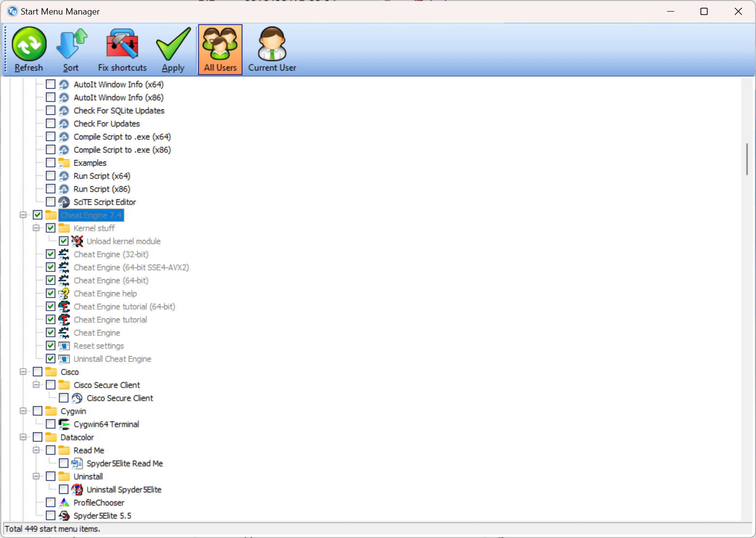Click the Sort arrow icon
The height and width of the screenshot is (538, 756).
[x=71, y=45]
